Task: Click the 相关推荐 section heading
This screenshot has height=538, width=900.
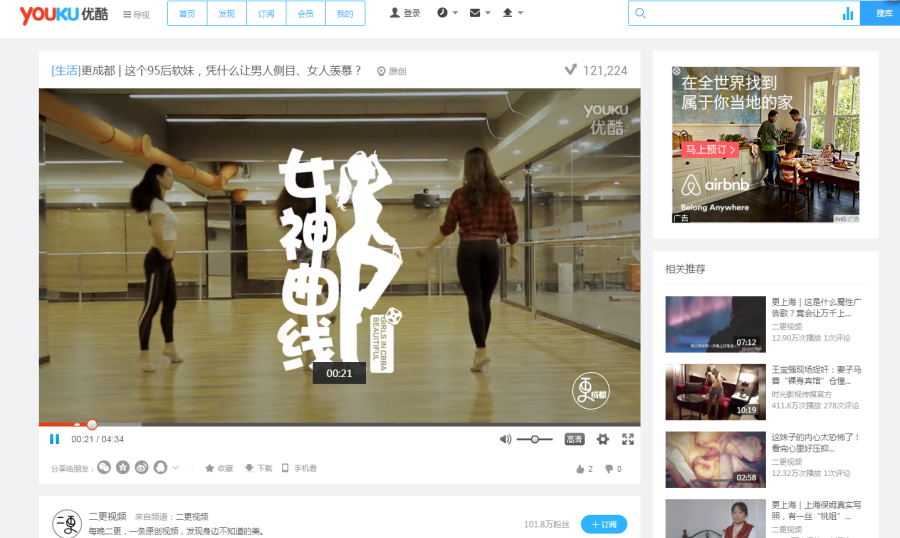Action: click(x=685, y=269)
